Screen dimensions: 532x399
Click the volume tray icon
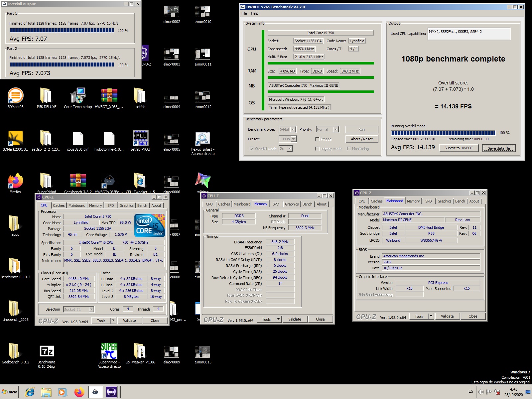pos(481,392)
